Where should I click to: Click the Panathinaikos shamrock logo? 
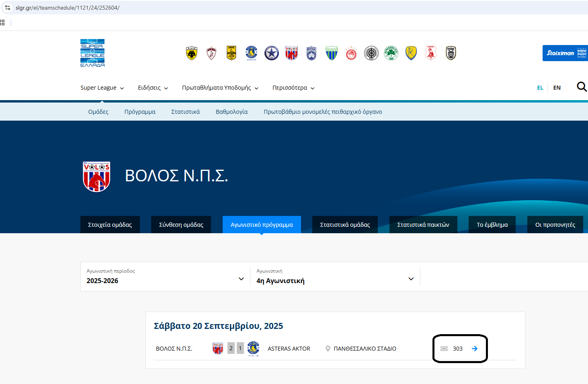[391, 53]
